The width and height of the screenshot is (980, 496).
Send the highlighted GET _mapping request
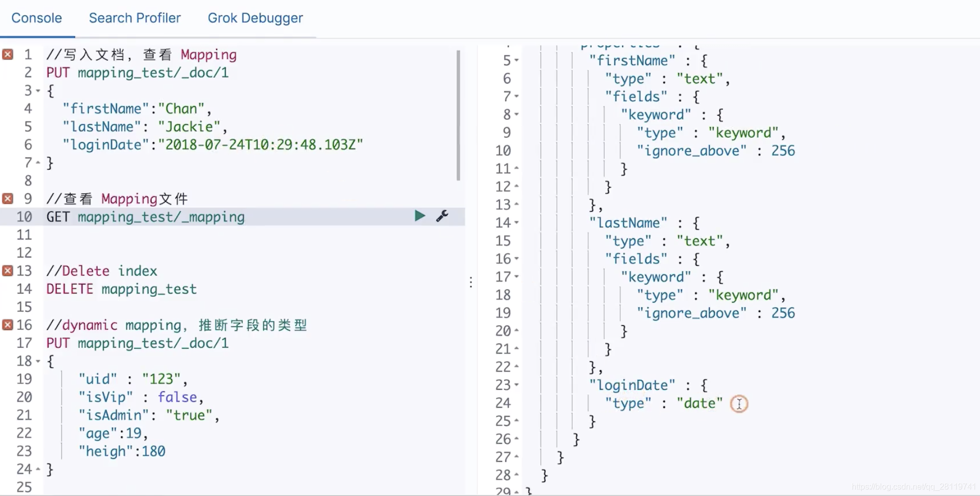[419, 216]
